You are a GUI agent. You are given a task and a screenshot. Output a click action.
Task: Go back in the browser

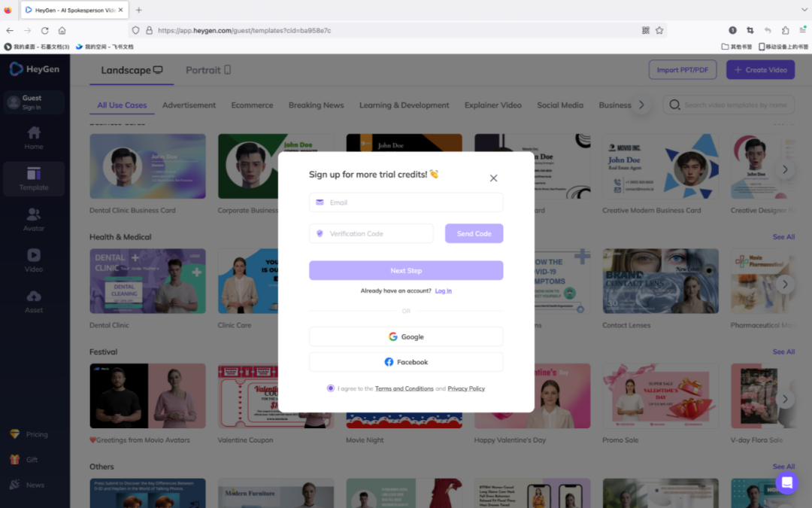pyautogui.click(x=10, y=31)
